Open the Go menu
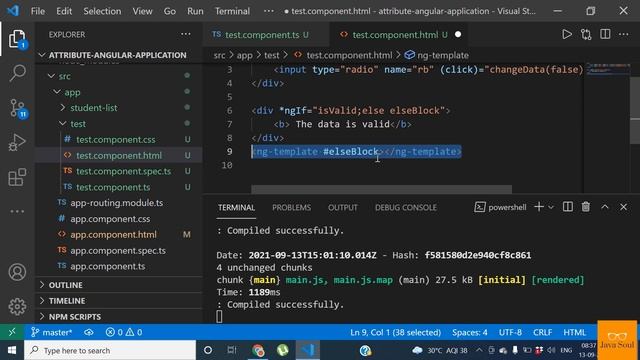 click(170, 11)
